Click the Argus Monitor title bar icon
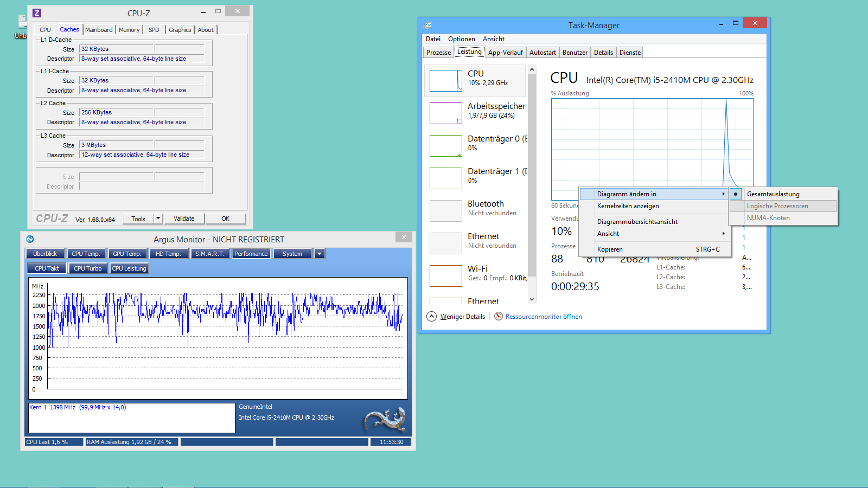Image resolution: width=868 pixels, height=488 pixels. [30, 239]
